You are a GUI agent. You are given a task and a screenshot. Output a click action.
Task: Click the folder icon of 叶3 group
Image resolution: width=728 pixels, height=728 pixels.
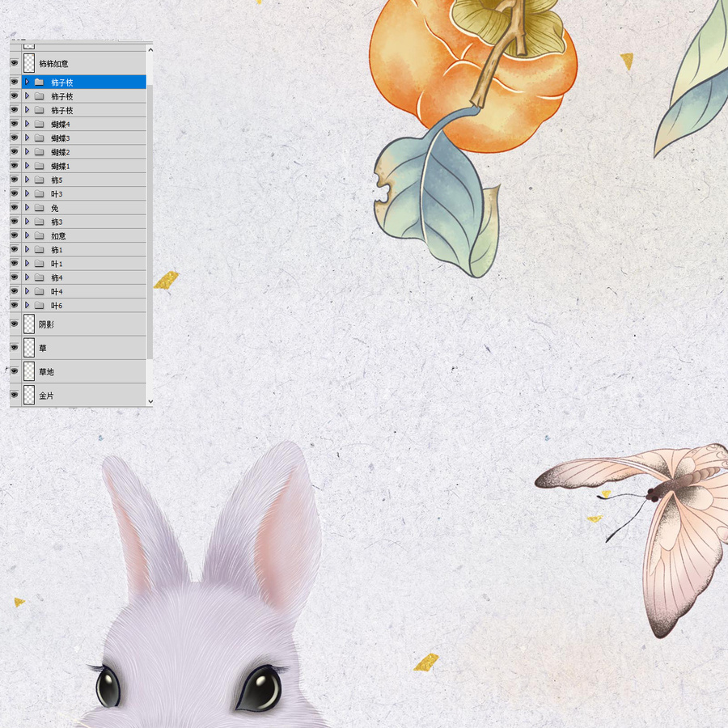click(x=40, y=193)
